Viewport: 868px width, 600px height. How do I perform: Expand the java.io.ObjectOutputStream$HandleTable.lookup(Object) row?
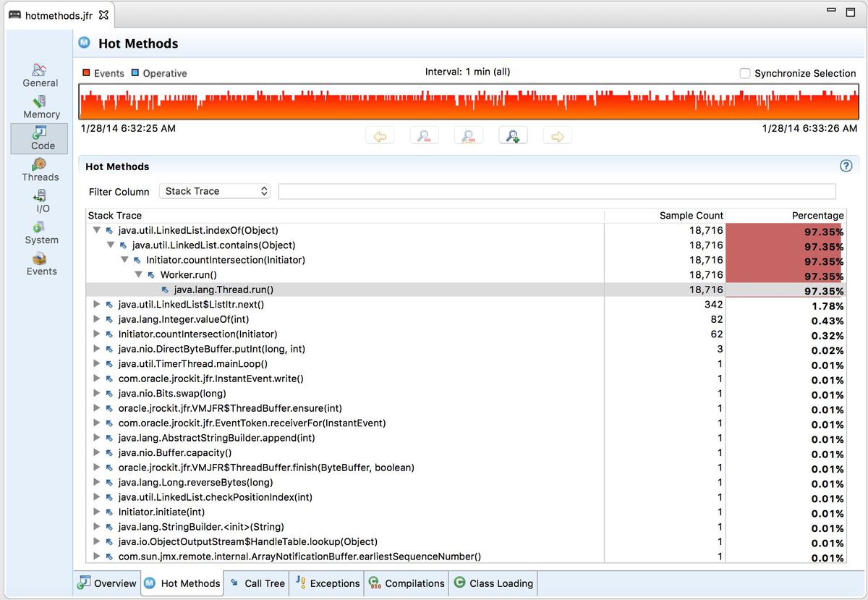(x=96, y=541)
